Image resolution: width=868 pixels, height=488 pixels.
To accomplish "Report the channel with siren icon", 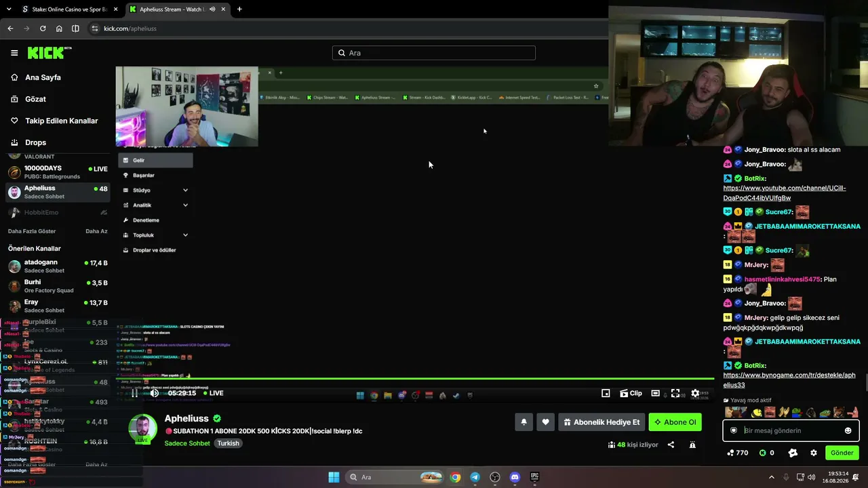I will click(692, 445).
